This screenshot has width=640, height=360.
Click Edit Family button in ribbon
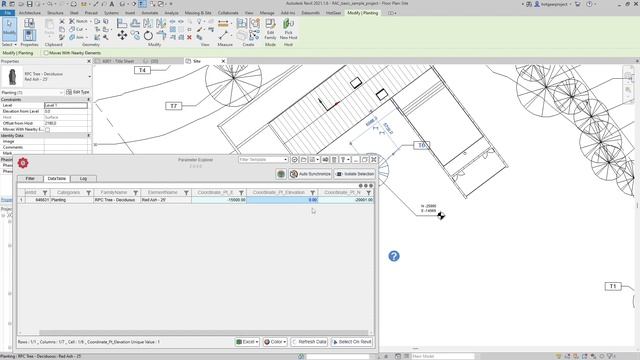(270, 29)
